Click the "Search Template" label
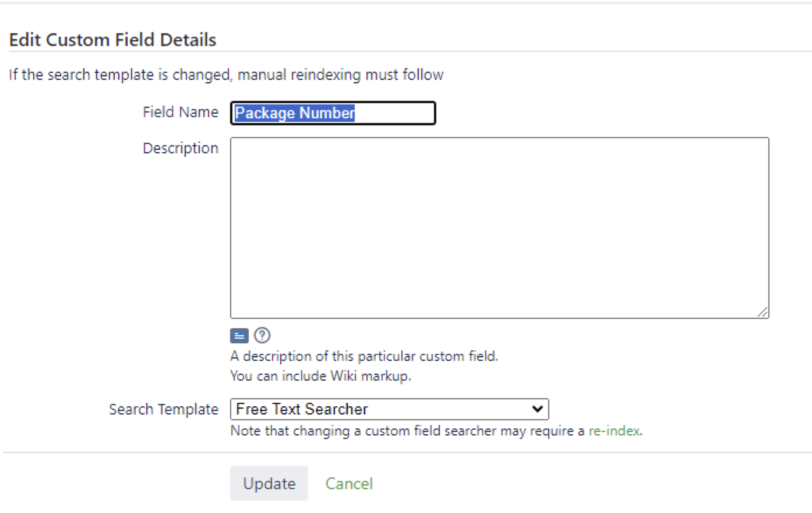Viewport: 812px width, 513px height. 164,409
